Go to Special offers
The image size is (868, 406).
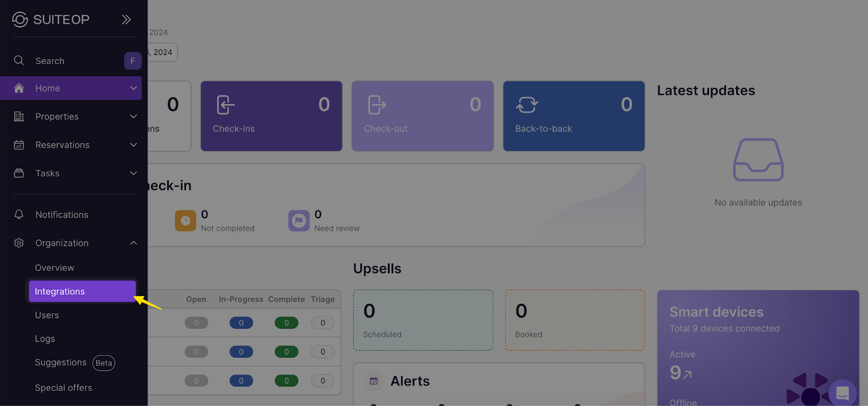(63, 388)
